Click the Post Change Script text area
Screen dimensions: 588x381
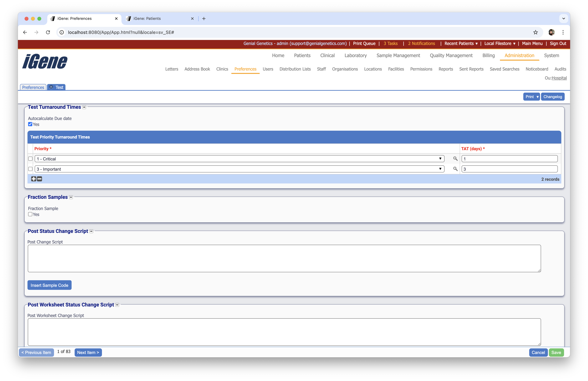coord(284,258)
